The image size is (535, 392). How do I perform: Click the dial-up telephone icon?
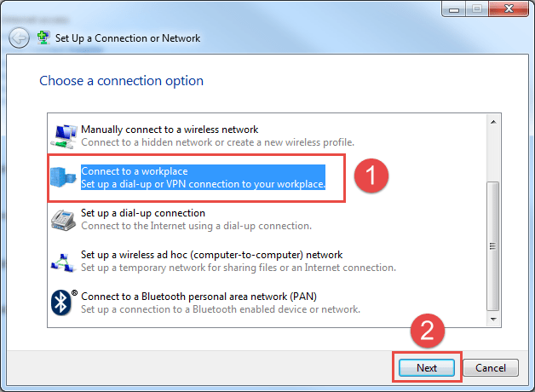pyautogui.click(x=63, y=220)
